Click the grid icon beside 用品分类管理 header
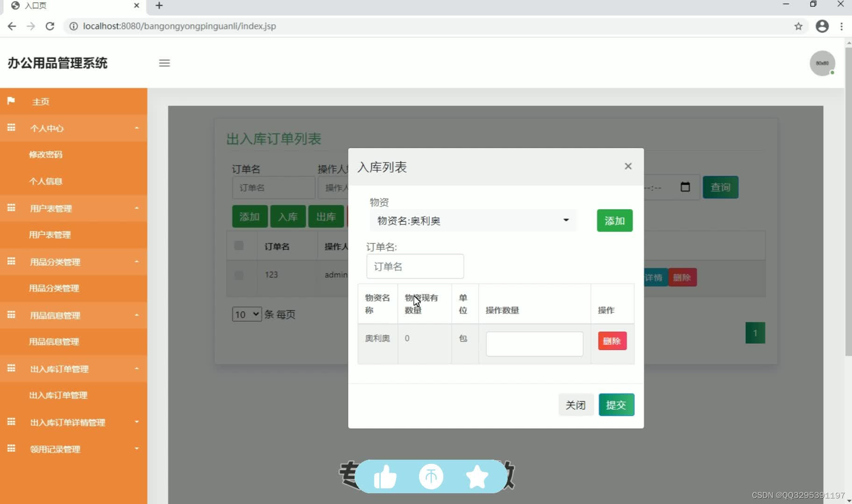Viewport: 852px width, 504px height. point(11,261)
